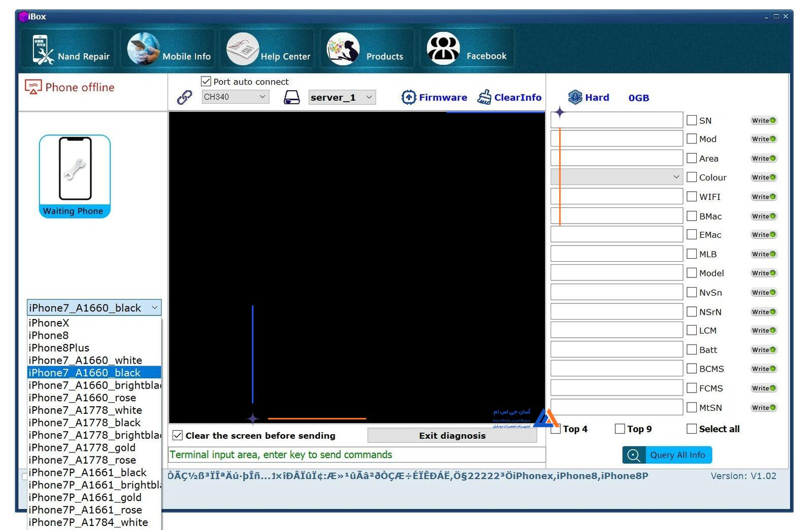Check the FCMS checkbox
The image size is (812, 530).
pyautogui.click(x=692, y=388)
